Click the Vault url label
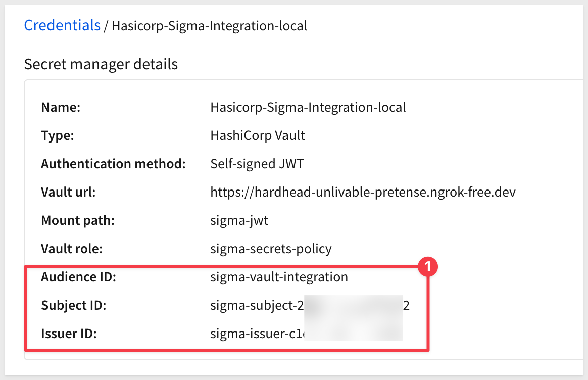This screenshot has height=380, width=588. pos(68,192)
